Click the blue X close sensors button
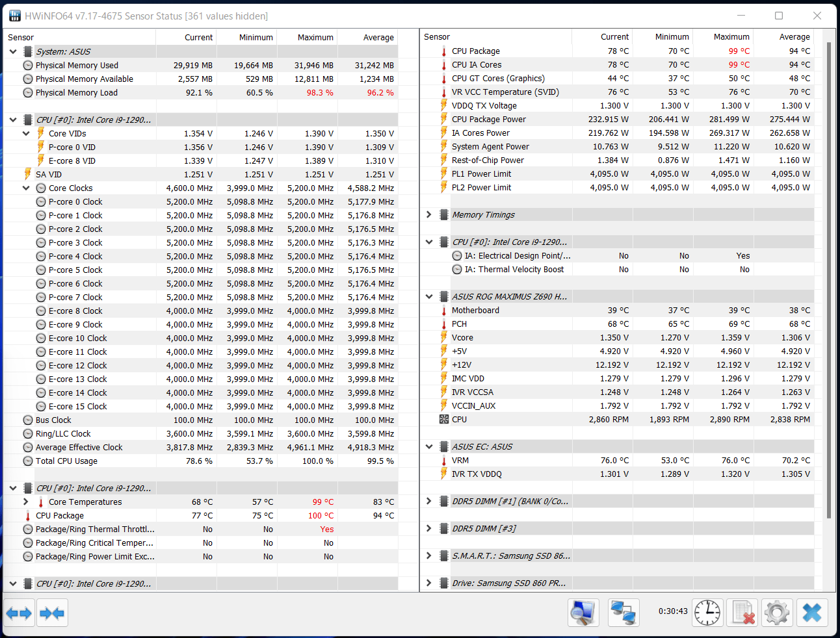840x638 pixels. tap(812, 613)
